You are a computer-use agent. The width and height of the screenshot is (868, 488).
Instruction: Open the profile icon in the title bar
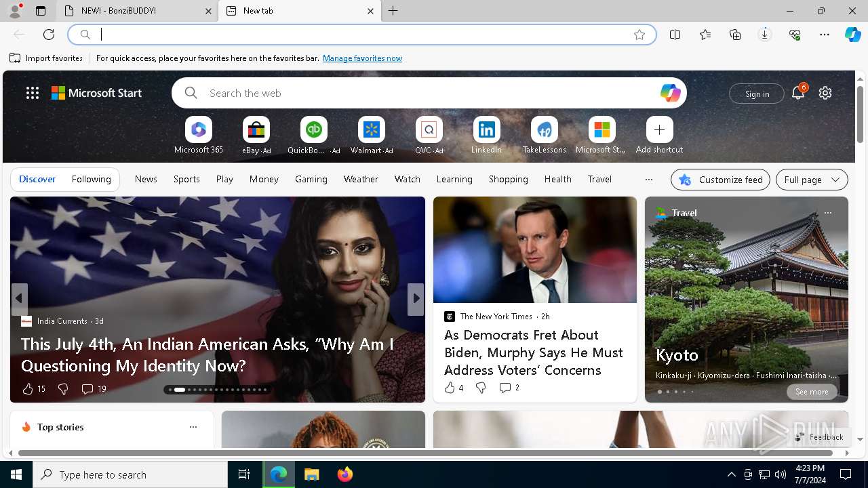click(14, 11)
